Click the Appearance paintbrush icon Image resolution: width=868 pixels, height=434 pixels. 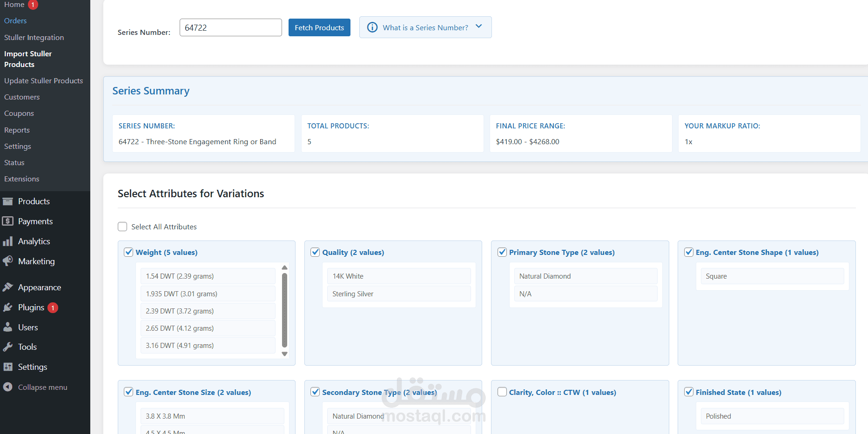8,287
